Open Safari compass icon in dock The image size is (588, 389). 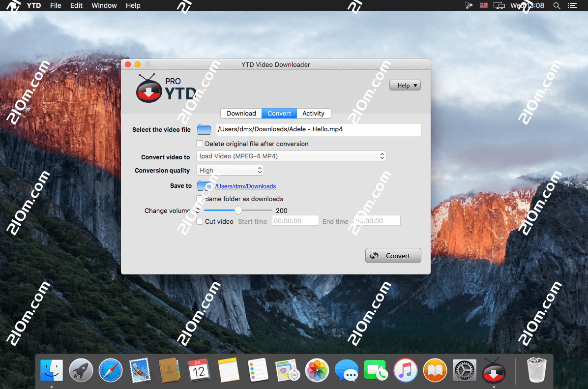(110, 370)
